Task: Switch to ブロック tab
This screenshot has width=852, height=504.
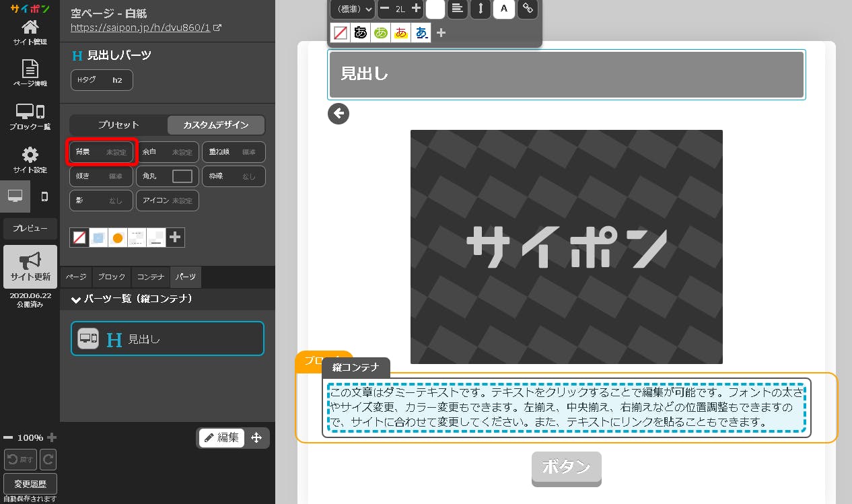Action: tap(111, 277)
